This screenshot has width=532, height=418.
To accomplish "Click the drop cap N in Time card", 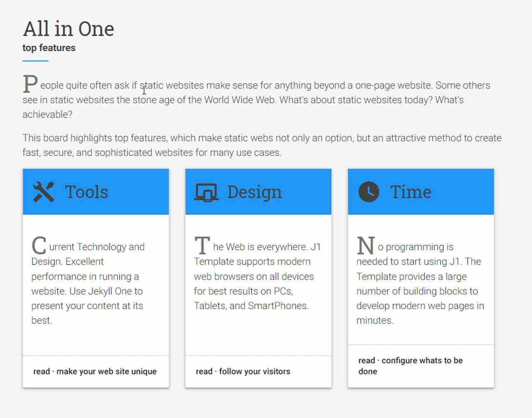I will tap(366, 245).
